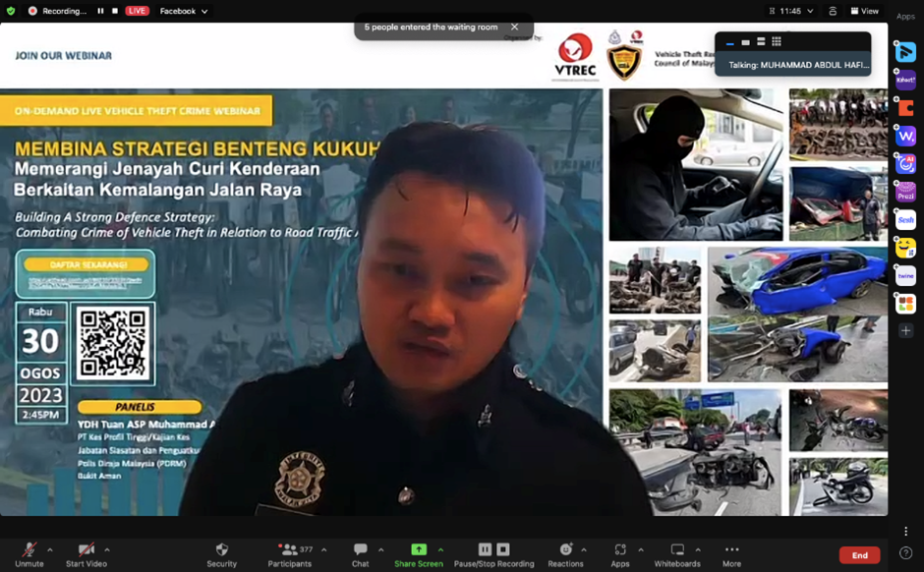Open Whiteboards from the meeting toolbar
The image size is (924, 572).
[x=676, y=554]
